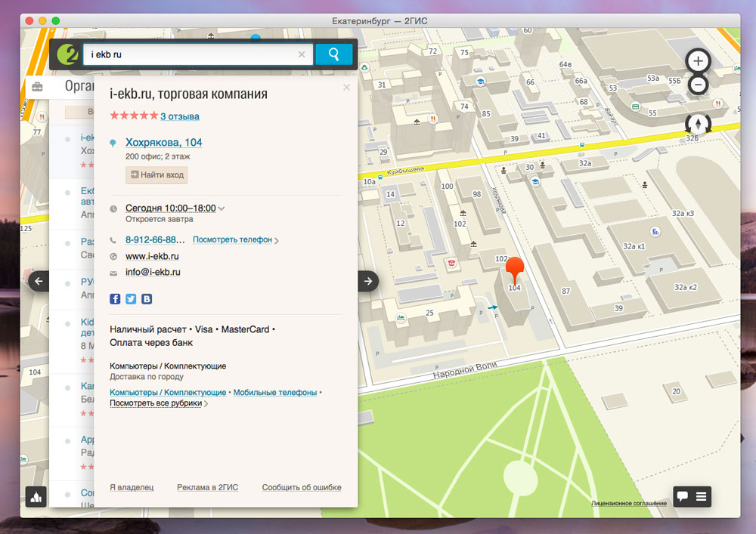Share the company on VKontakte

(147, 299)
